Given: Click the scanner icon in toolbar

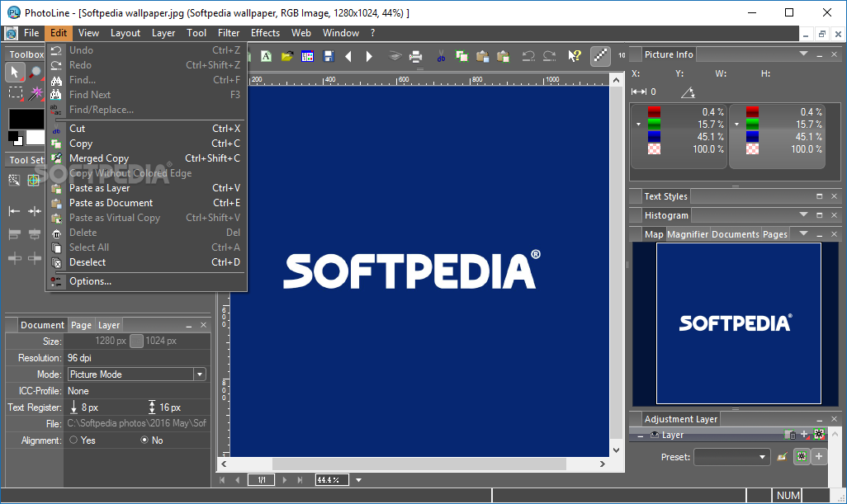Looking at the screenshot, I should click(395, 56).
